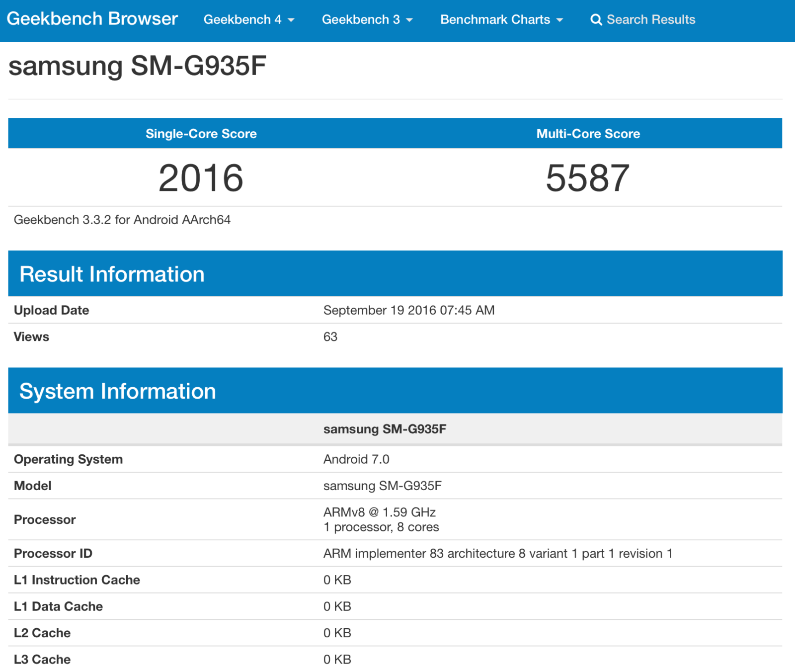
Task: Click the caret arrow beside Geekbench 4
Action: point(291,20)
